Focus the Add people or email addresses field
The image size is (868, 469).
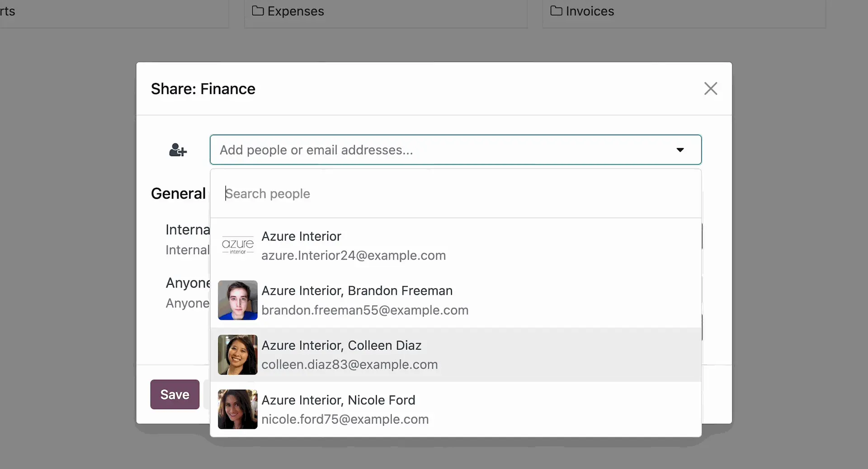coord(443,150)
